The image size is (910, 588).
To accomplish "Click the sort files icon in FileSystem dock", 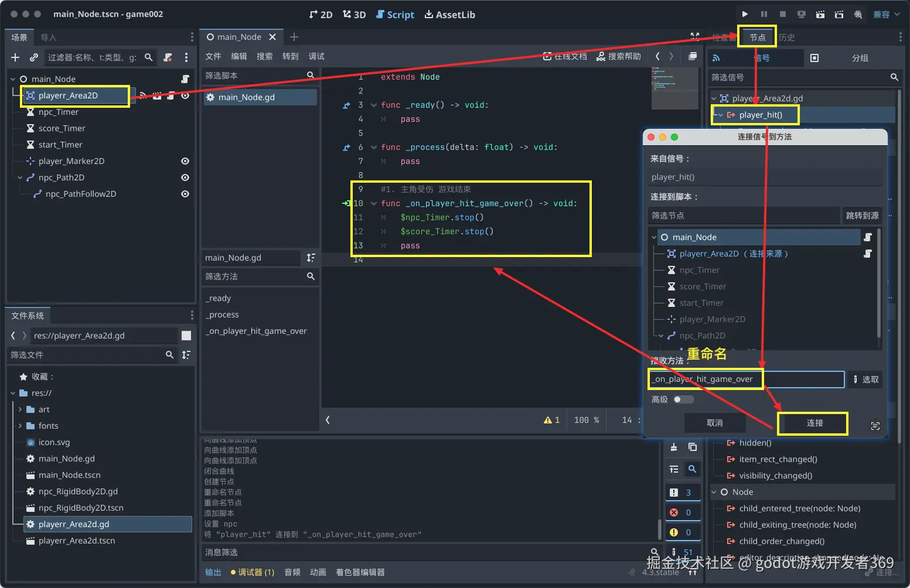I will tap(186, 355).
